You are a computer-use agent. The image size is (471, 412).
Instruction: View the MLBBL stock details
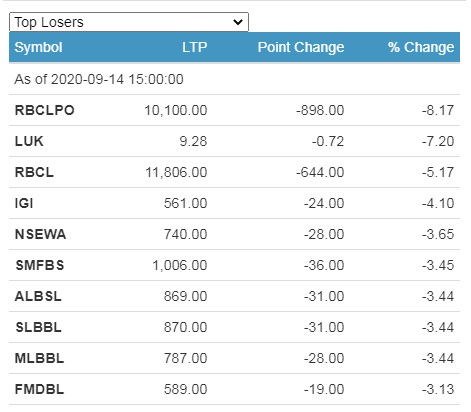pos(39,358)
